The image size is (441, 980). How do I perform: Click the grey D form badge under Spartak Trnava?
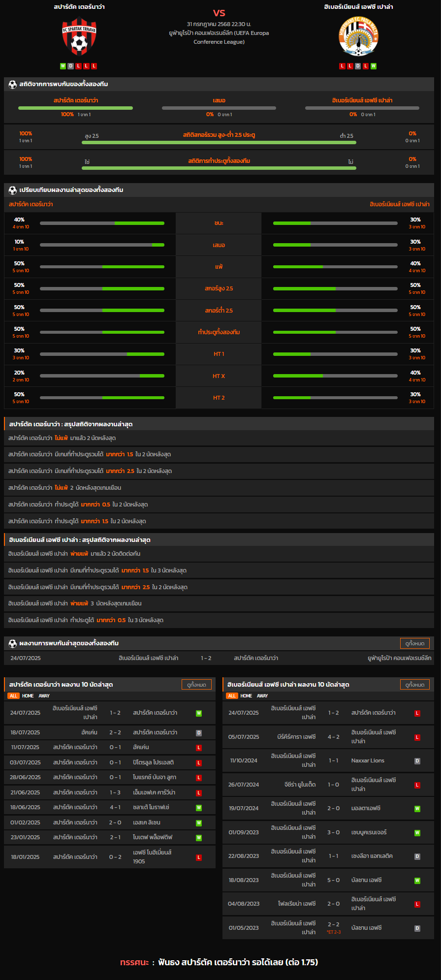(x=71, y=66)
